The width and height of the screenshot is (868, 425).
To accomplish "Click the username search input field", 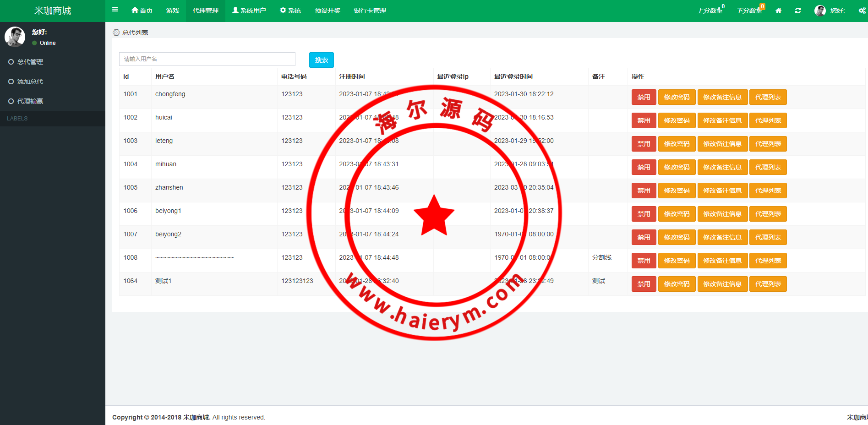I will [207, 59].
